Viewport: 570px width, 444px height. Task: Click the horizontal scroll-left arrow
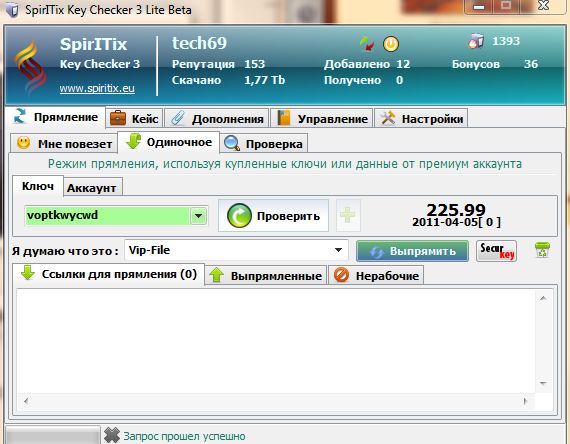[x=26, y=401]
